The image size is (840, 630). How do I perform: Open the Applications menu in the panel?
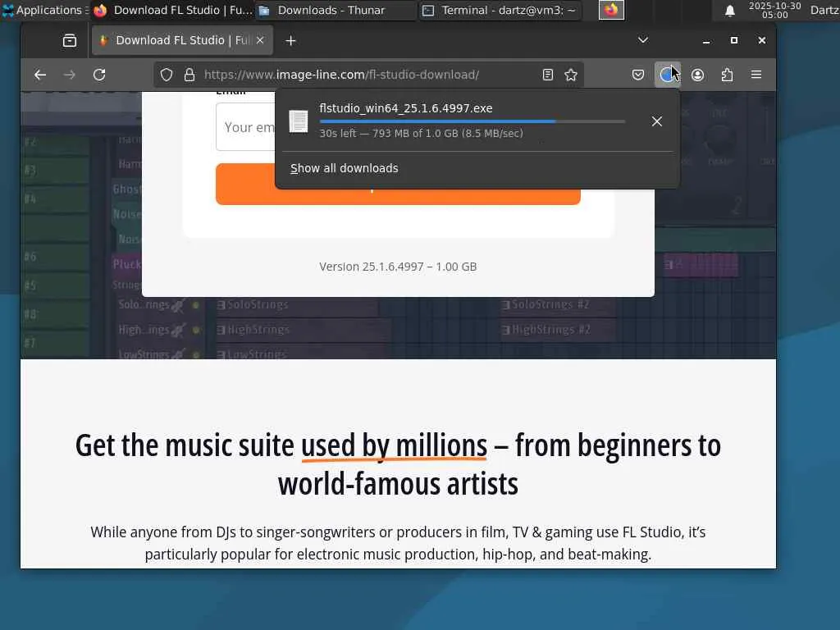coord(44,10)
